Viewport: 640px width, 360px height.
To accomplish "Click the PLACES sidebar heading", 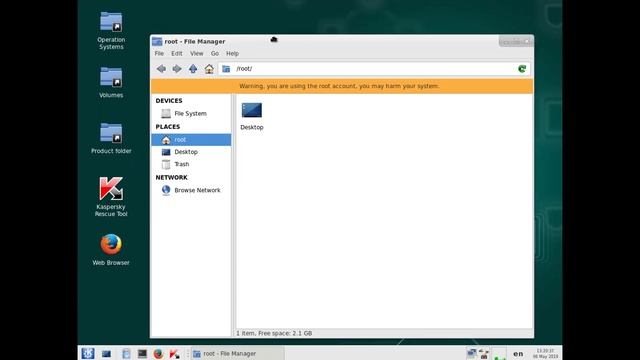I will tap(168, 127).
